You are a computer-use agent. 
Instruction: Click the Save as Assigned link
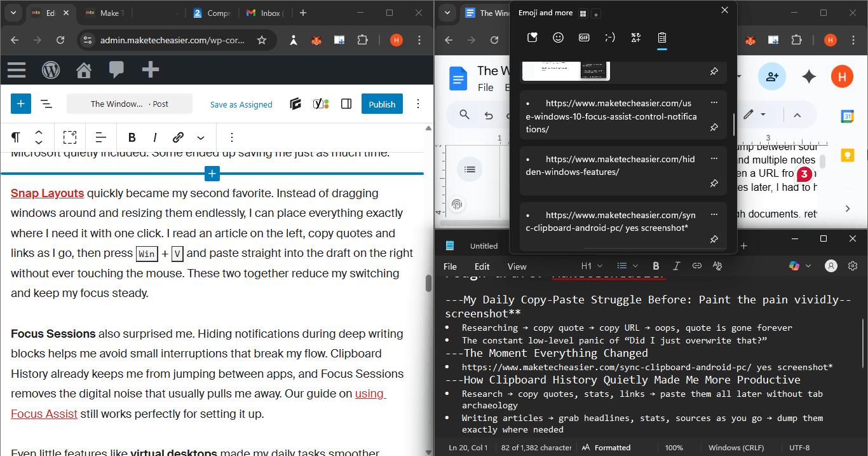click(x=241, y=104)
